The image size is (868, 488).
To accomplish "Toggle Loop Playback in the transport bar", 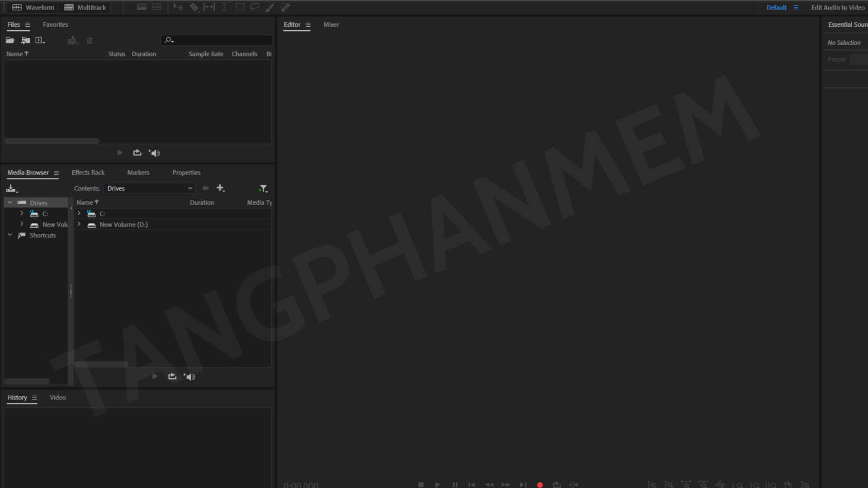I will pos(557,484).
